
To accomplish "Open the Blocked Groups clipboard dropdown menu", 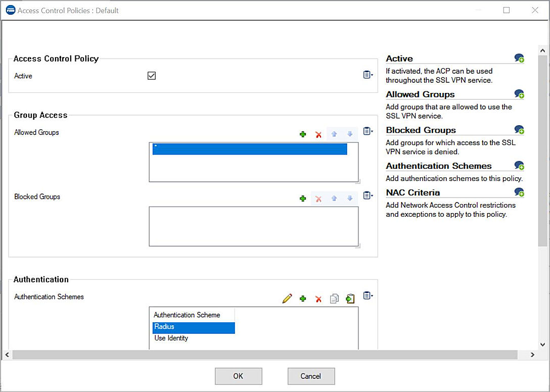I will click(368, 197).
